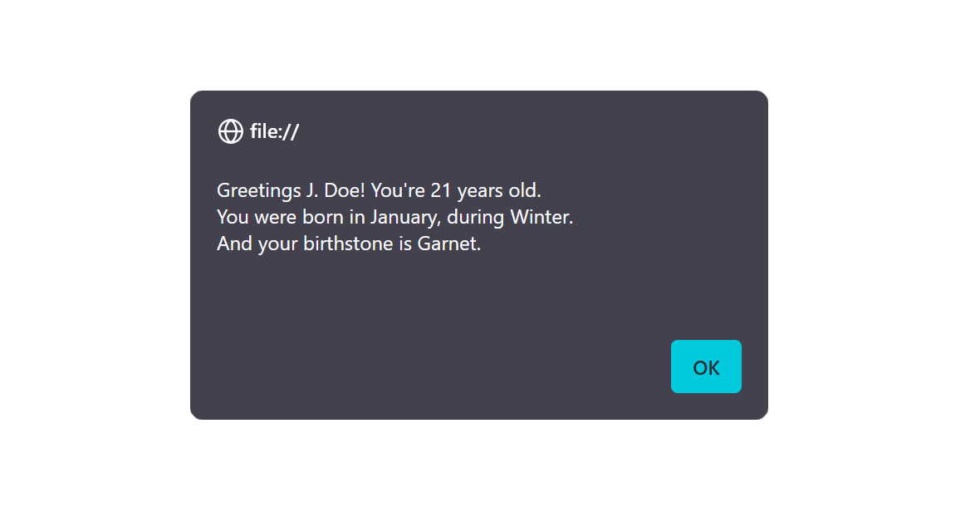This screenshot has width=980, height=512.
Task: Click the word "Winter" in the message
Action: 540,218
